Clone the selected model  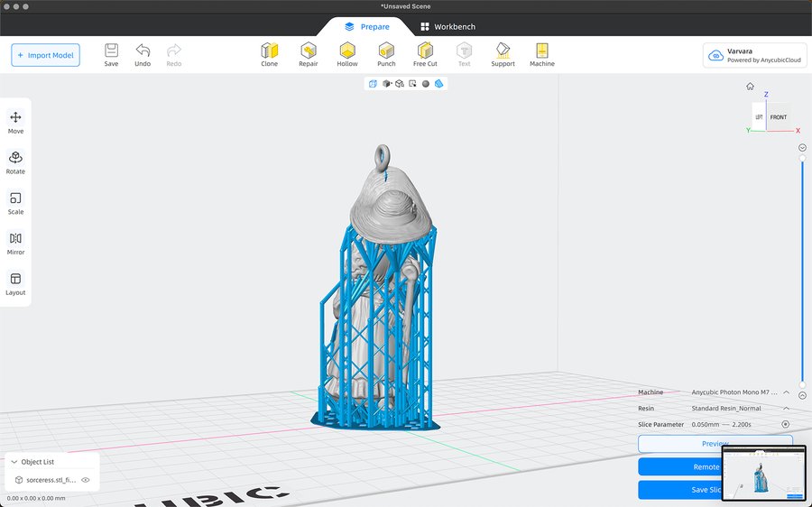[269, 54]
